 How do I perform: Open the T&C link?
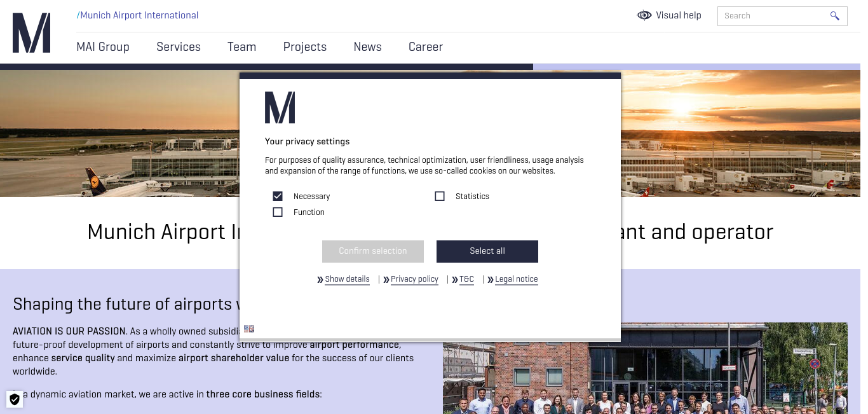(x=466, y=279)
